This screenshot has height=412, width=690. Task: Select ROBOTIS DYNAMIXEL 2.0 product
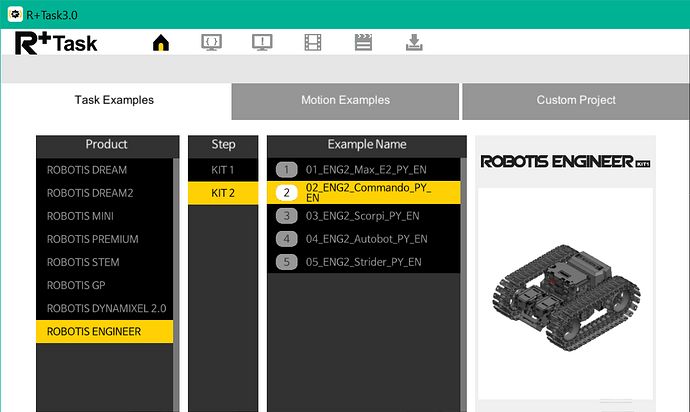coord(105,309)
